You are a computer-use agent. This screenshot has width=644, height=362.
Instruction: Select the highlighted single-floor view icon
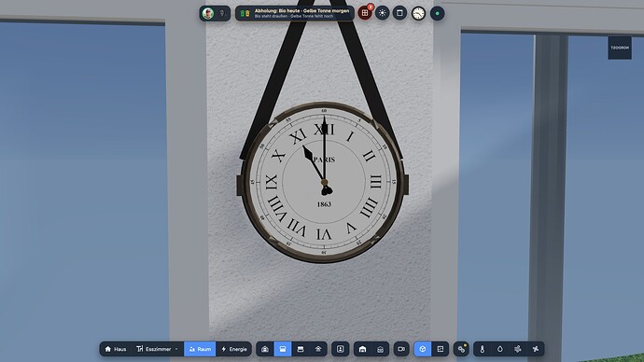283,349
